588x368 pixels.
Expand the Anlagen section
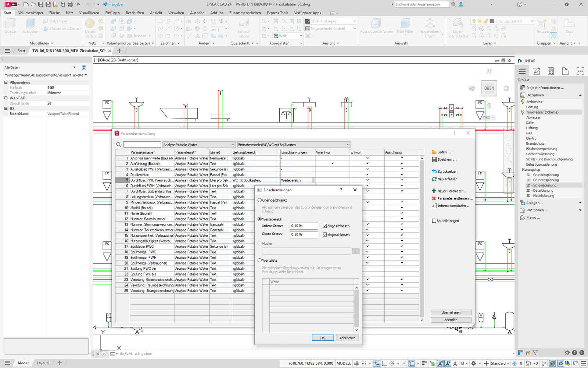coord(580,203)
